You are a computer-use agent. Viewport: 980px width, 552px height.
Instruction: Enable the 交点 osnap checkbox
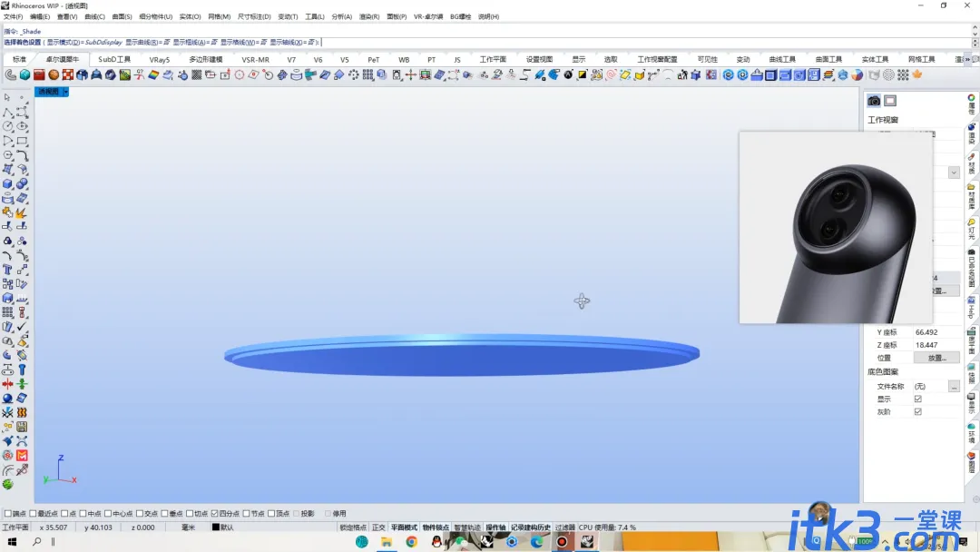140,514
